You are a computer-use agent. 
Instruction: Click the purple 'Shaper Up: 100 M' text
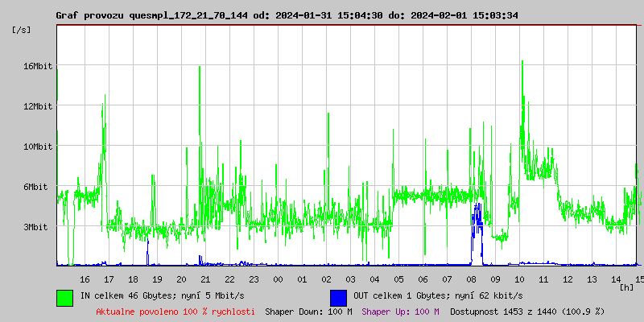tap(400, 312)
